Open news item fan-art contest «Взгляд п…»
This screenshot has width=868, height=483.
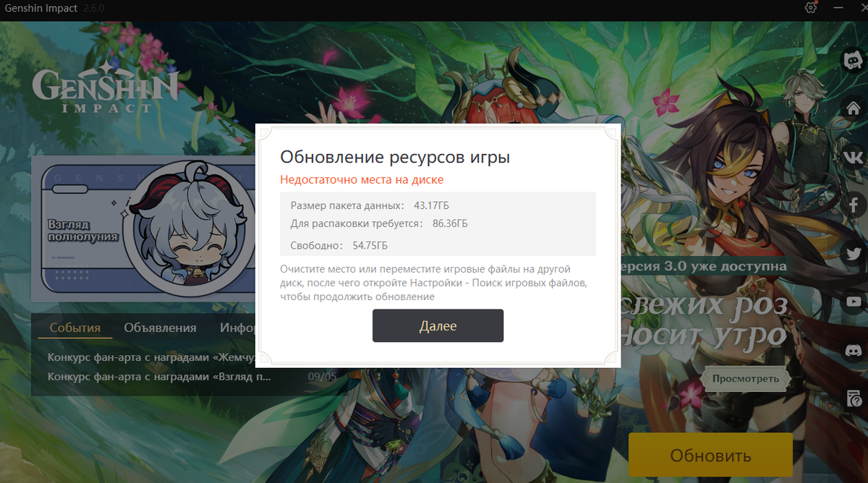click(x=159, y=376)
